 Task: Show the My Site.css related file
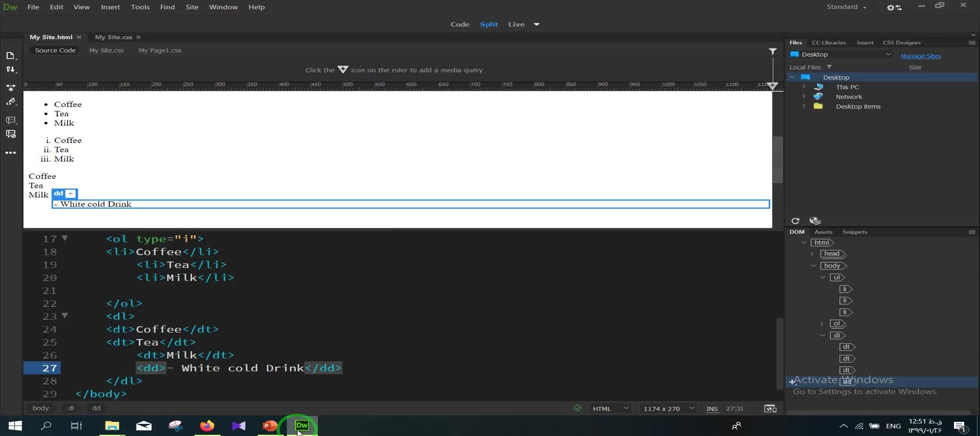pos(106,50)
